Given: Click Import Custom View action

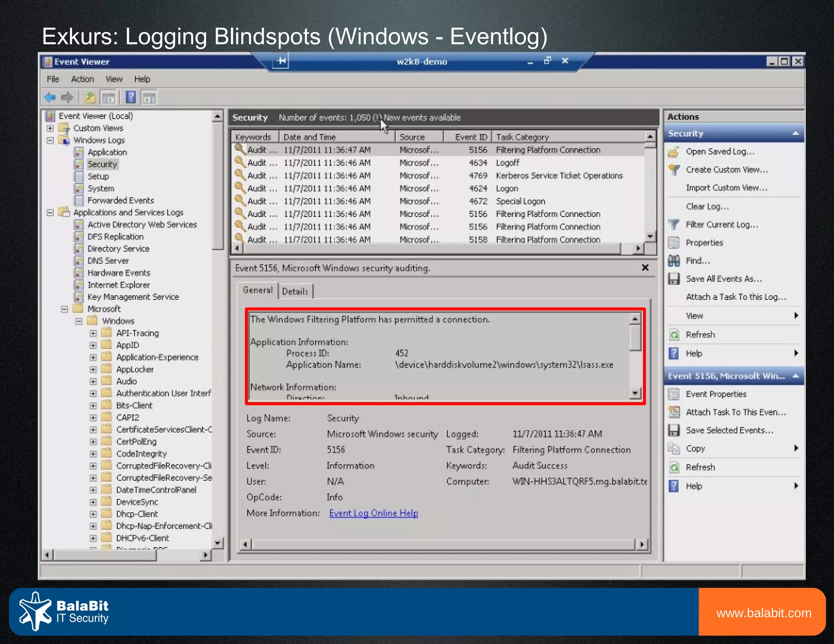Looking at the screenshot, I should [726, 188].
